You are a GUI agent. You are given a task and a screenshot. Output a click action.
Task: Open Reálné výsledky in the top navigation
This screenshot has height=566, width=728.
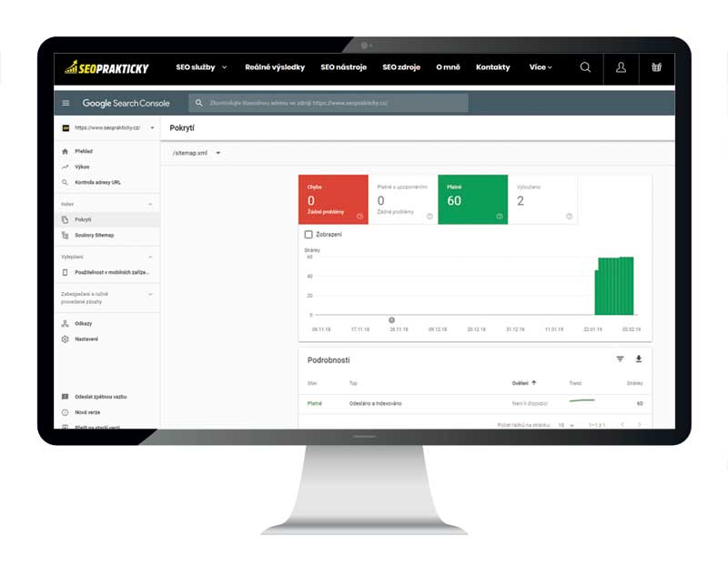(275, 67)
